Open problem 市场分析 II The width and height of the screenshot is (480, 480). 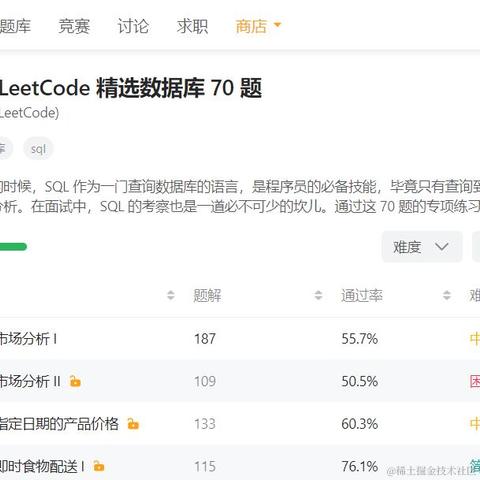pos(30,381)
